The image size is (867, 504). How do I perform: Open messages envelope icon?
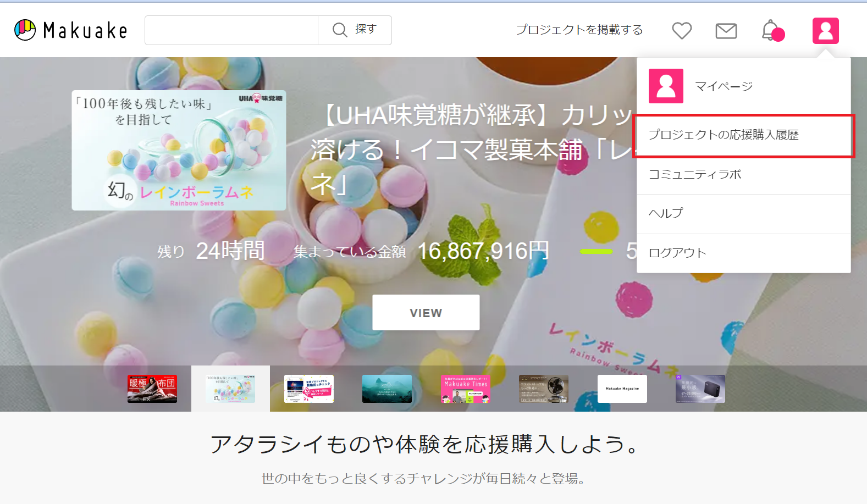pyautogui.click(x=726, y=31)
